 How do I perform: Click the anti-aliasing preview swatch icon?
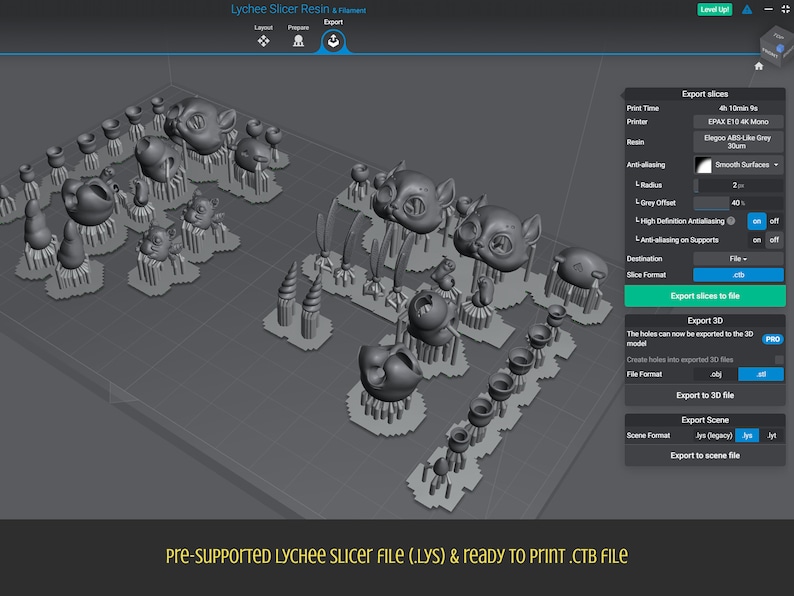703,165
